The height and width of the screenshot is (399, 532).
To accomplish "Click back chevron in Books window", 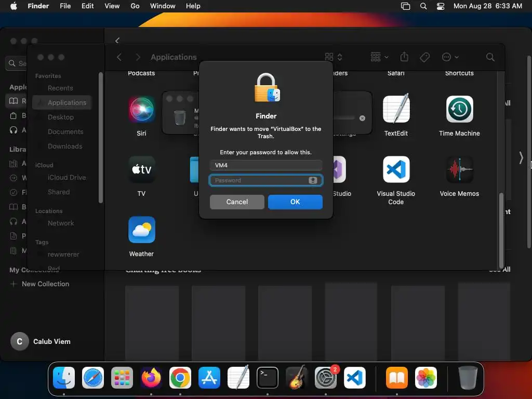I will click(x=117, y=41).
